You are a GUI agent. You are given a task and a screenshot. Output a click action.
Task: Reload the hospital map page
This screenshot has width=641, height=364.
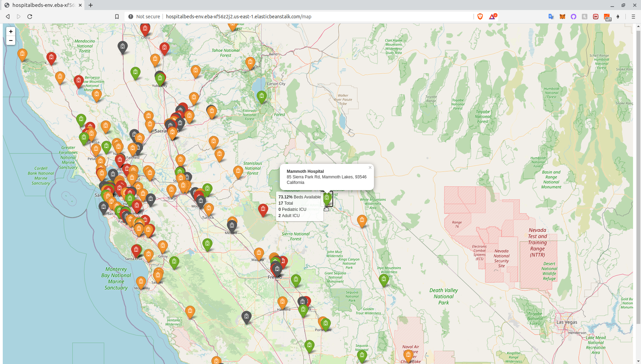(x=30, y=16)
